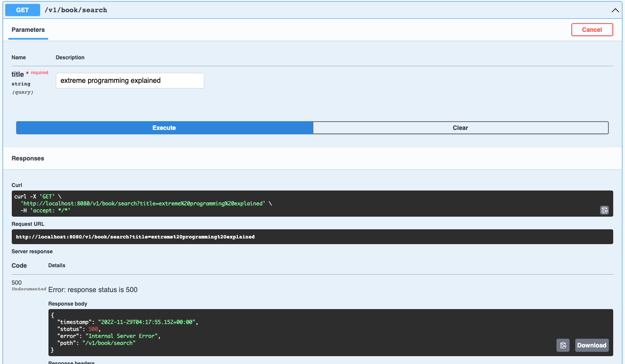Click the 500 status code cell
Screen dimensions: 625x364
(17, 282)
